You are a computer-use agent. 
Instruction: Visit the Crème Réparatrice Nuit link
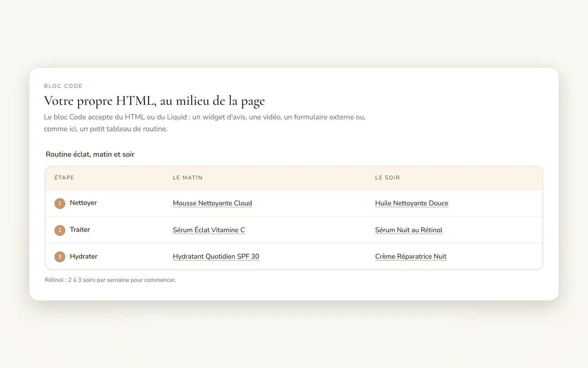pyautogui.click(x=411, y=256)
